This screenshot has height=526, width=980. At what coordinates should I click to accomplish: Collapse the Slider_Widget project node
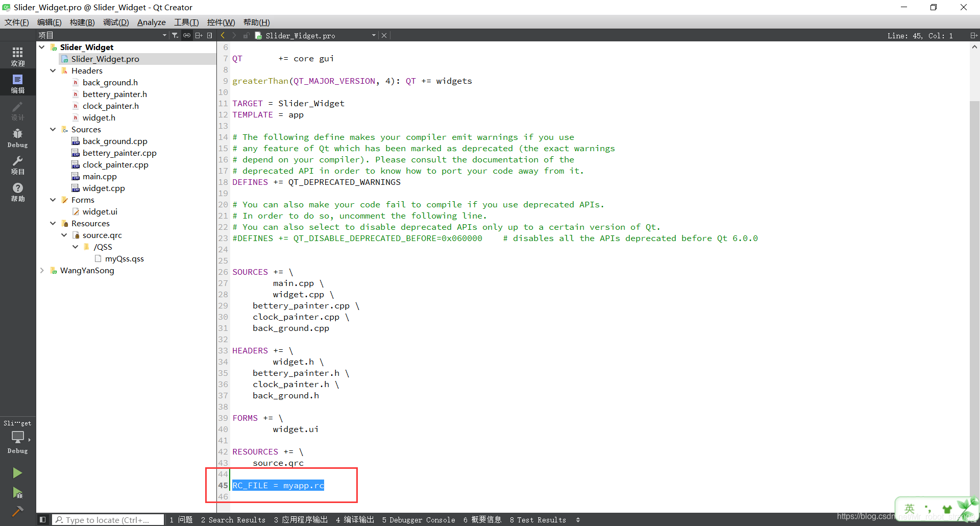pos(42,47)
